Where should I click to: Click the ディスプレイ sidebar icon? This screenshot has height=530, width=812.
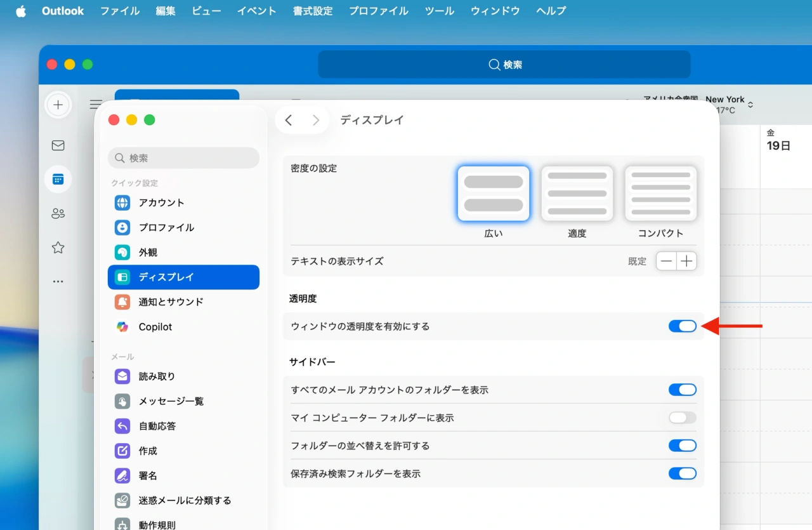point(122,277)
